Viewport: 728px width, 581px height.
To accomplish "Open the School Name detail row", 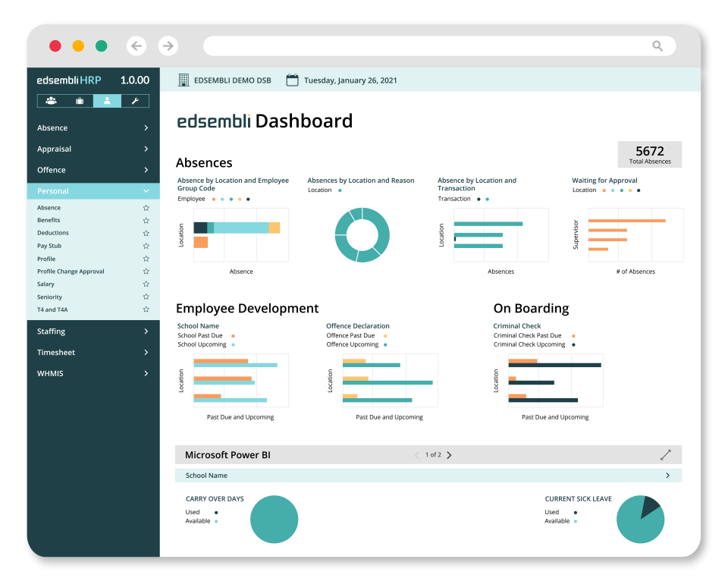I will (x=667, y=475).
